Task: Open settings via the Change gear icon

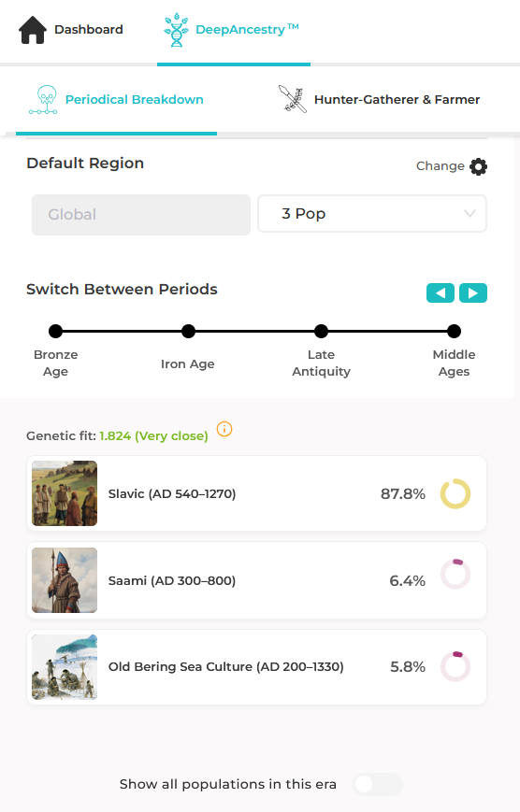Action: tap(478, 166)
